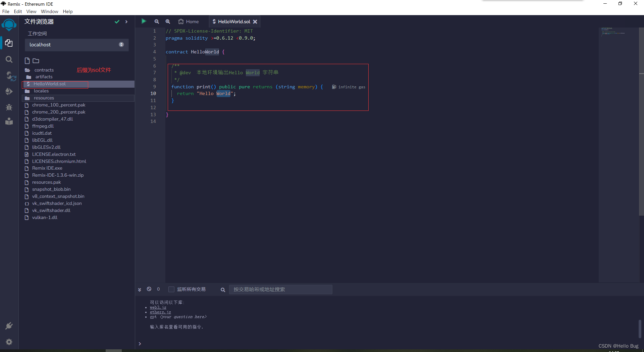Viewport: 644px width, 352px height.
Task: Open the ethers.js link in terminal
Action: pos(160,312)
